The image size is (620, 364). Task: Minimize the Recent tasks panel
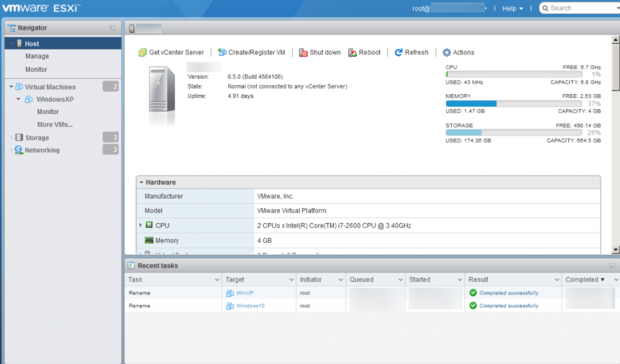pyautogui.click(x=612, y=266)
